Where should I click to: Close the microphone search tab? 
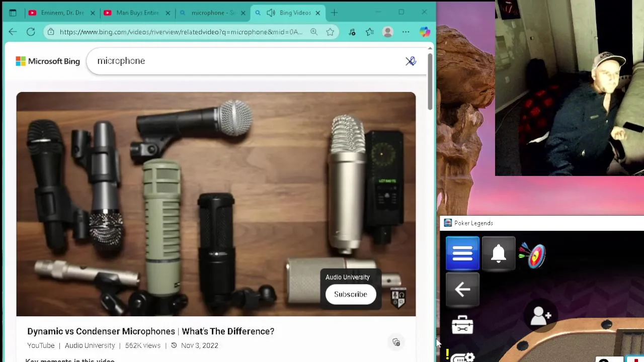[243, 13]
